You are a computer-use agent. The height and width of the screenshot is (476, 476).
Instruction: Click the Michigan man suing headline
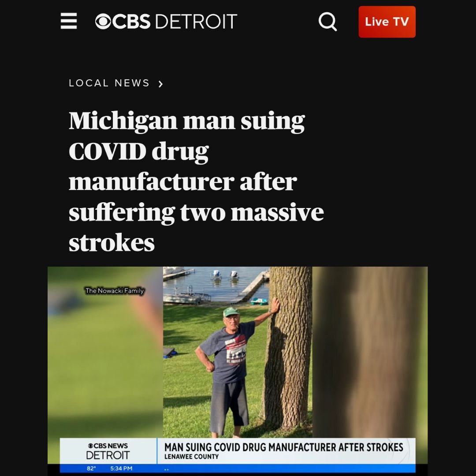196,181
